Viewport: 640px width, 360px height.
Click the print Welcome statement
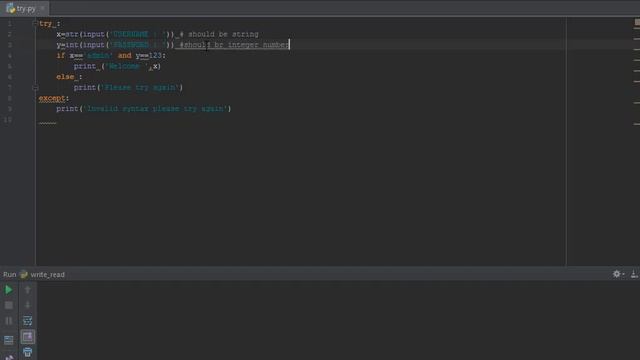[x=117, y=66]
